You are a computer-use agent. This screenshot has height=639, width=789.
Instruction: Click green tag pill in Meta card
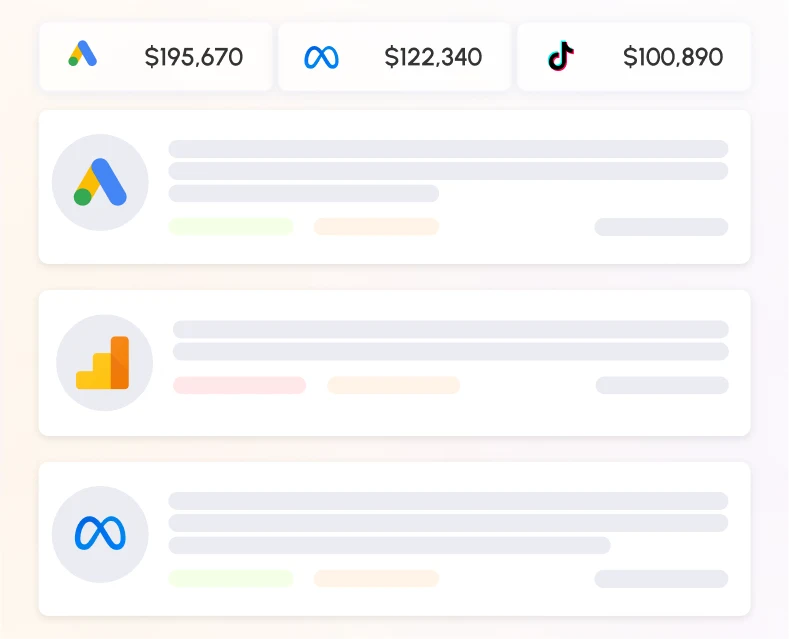[x=231, y=579]
